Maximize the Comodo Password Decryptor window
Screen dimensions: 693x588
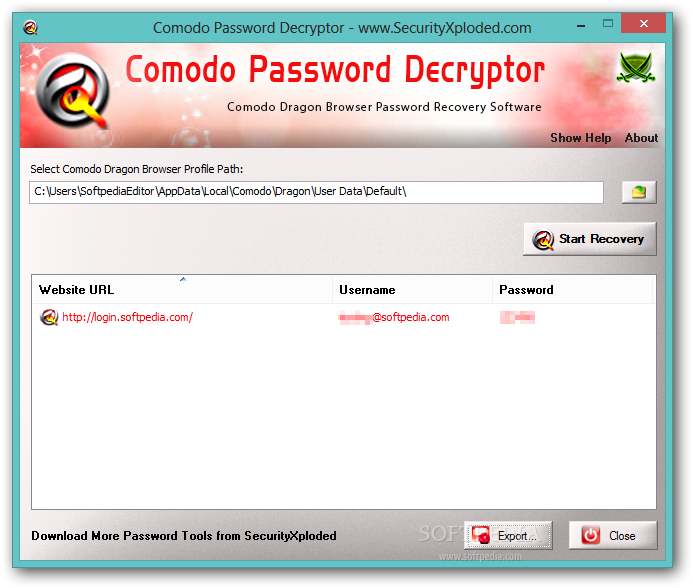coord(608,23)
